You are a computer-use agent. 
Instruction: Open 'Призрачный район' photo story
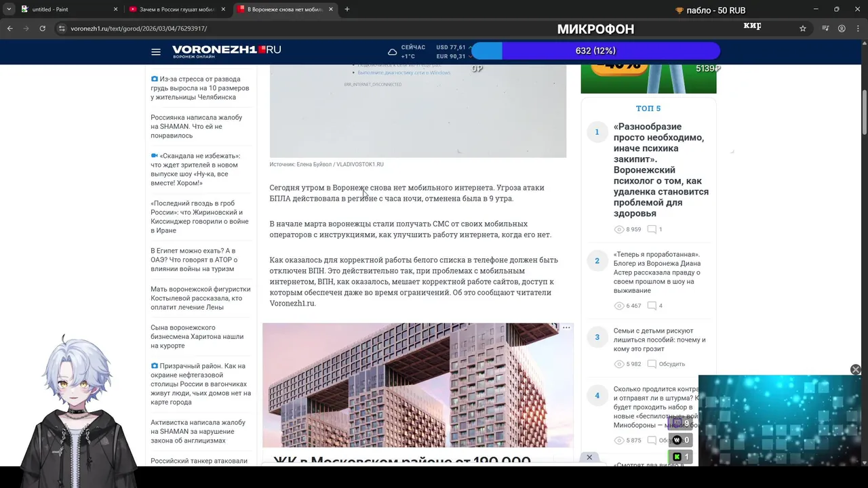201,384
